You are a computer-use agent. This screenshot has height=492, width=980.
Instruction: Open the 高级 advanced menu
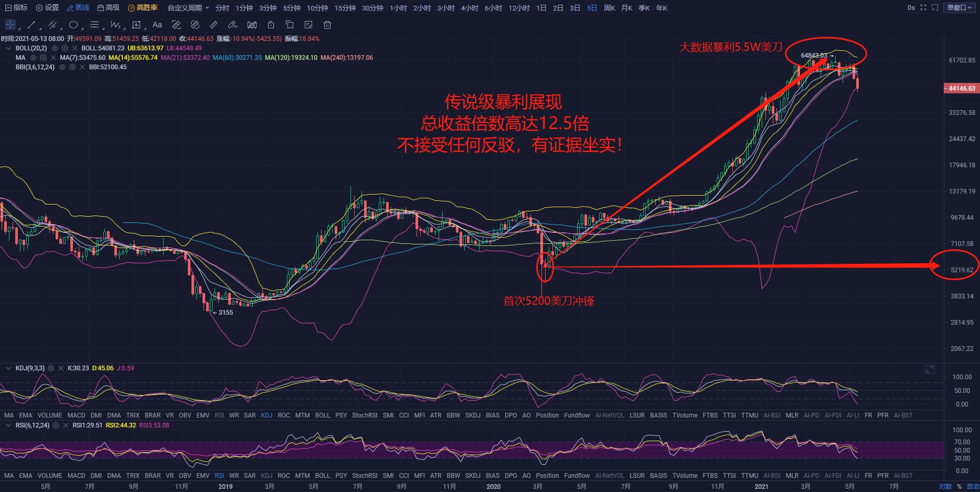pos(109,8)
